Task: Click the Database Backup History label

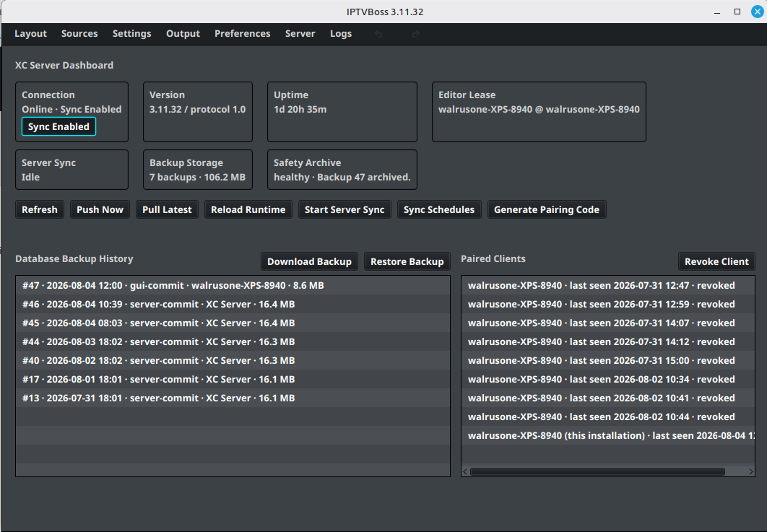Action: (74, 258)
